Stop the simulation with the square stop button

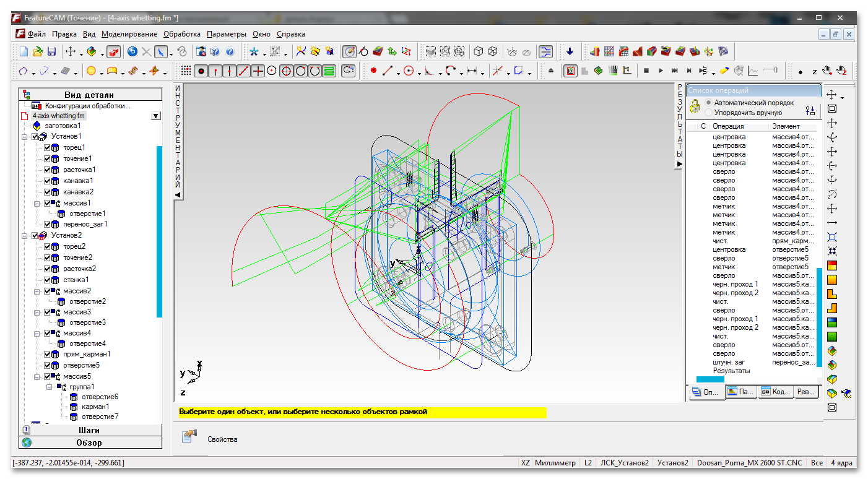click(646, 71)
